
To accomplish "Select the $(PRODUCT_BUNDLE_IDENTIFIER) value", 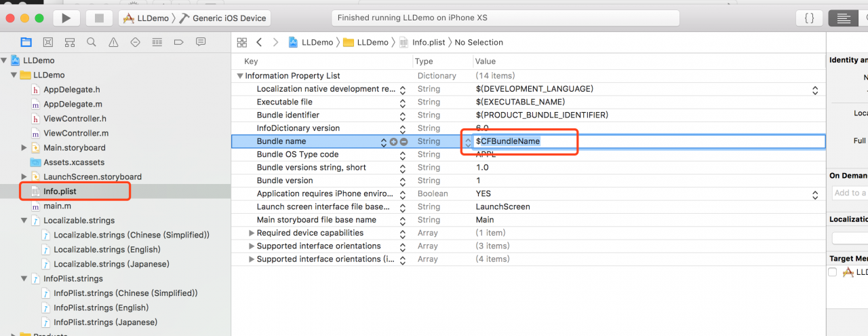I will pos(542,115).
